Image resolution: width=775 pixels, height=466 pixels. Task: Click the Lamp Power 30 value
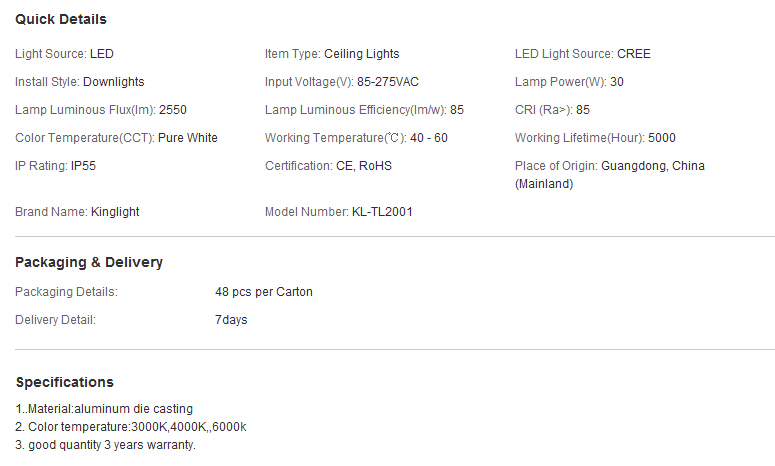pos(617,82)
